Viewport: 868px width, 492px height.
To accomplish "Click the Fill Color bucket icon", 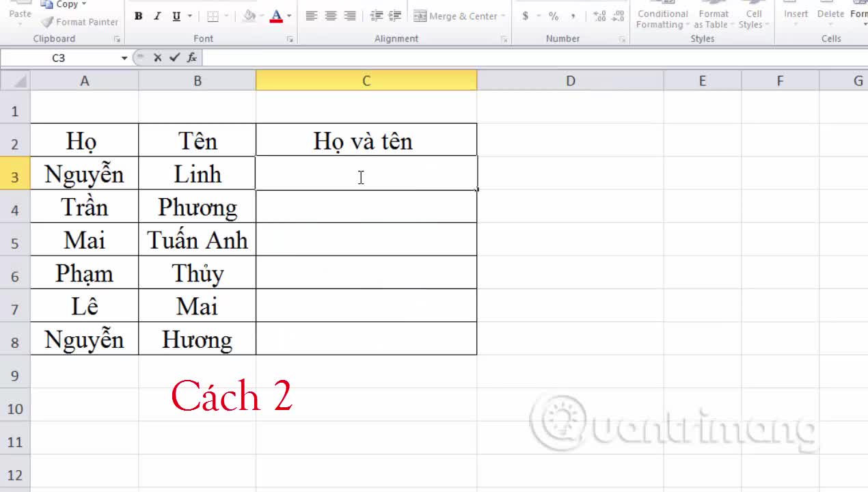I will [x=249, y=16].
